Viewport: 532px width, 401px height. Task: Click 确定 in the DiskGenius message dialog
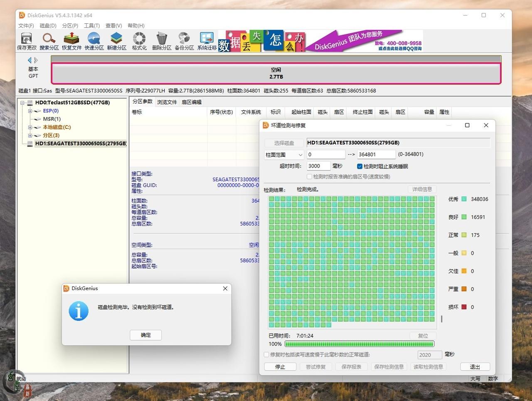[x=145, y=335]
